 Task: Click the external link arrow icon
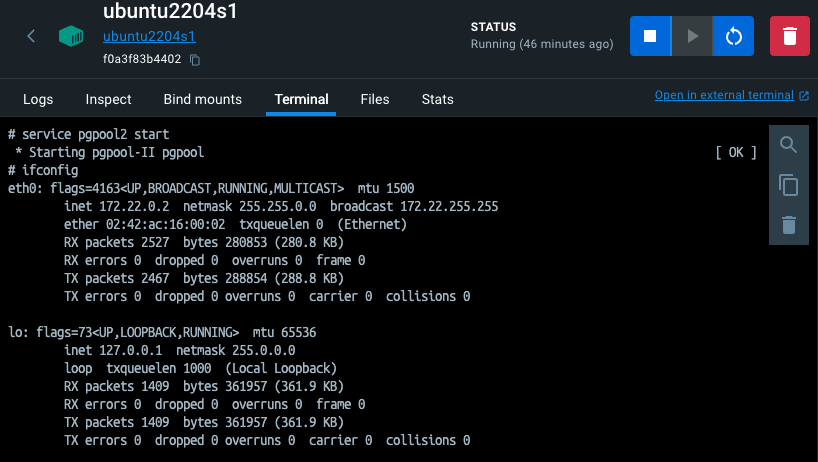(804, 96)
